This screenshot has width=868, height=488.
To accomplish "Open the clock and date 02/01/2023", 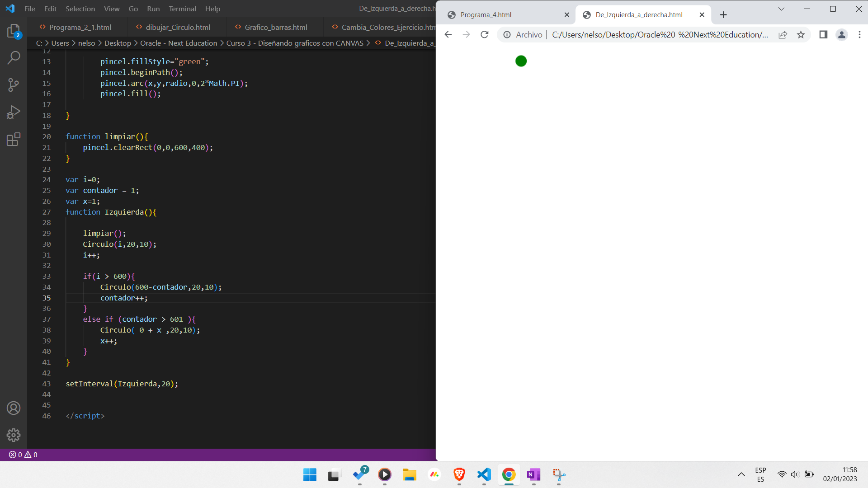I will tap(840, 474).
